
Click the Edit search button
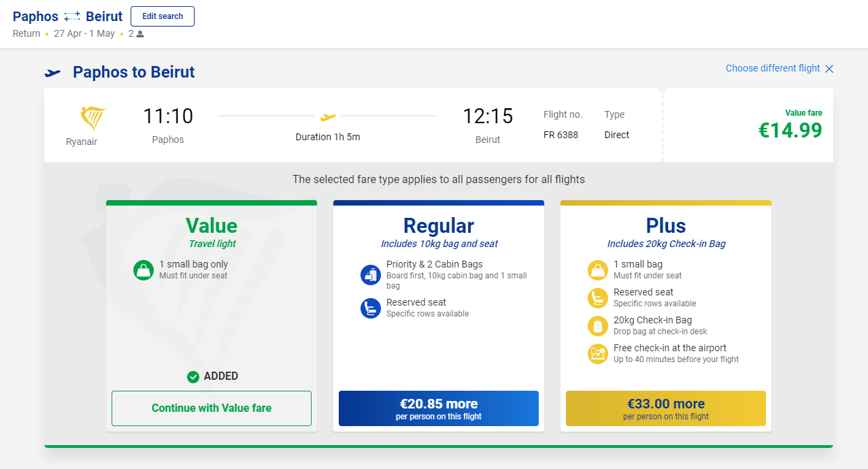pos(163,16)
